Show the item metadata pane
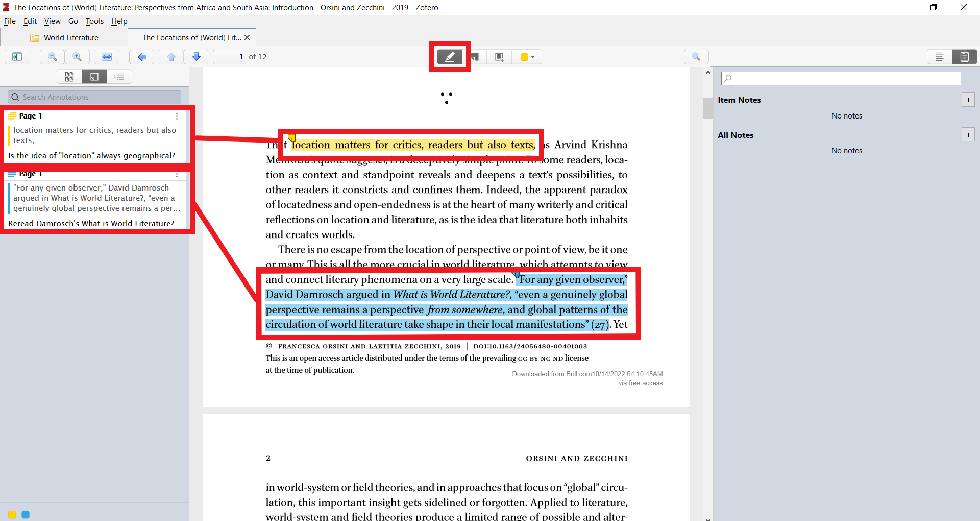980x521 pixels. [x=940, y=57]
